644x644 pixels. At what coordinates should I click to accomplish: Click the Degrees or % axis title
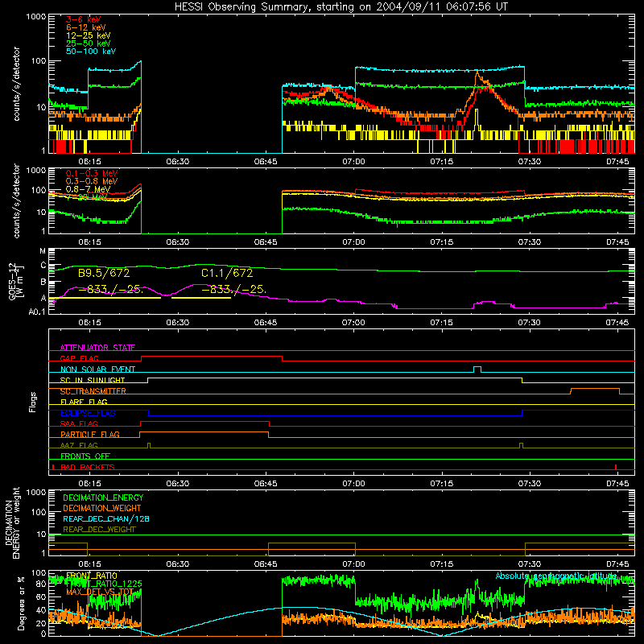[x=21, y=604]
